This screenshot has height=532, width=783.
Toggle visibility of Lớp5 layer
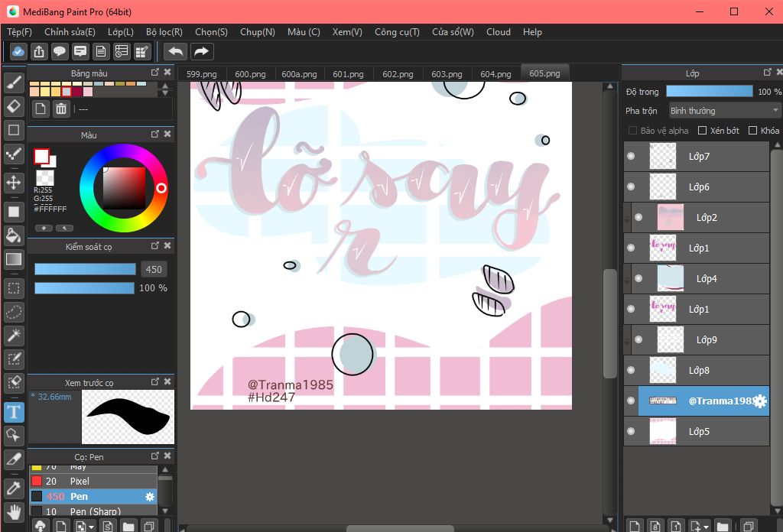631,431
